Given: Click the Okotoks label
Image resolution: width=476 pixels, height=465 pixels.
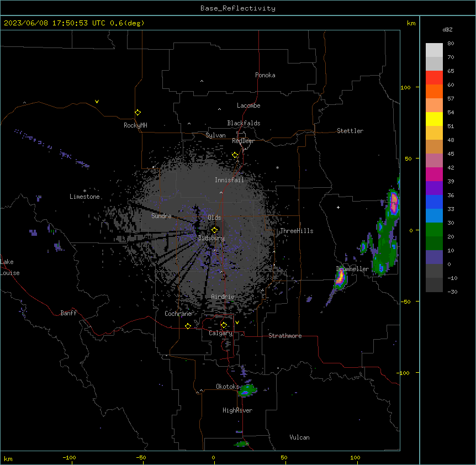Looking at the screenshot, I should tap(228, 387).
